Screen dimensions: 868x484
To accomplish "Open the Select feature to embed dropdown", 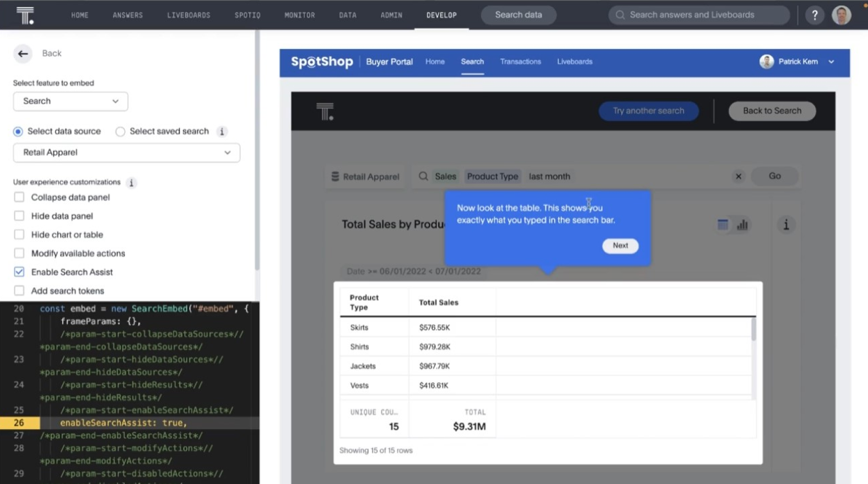I will (70, 101).
